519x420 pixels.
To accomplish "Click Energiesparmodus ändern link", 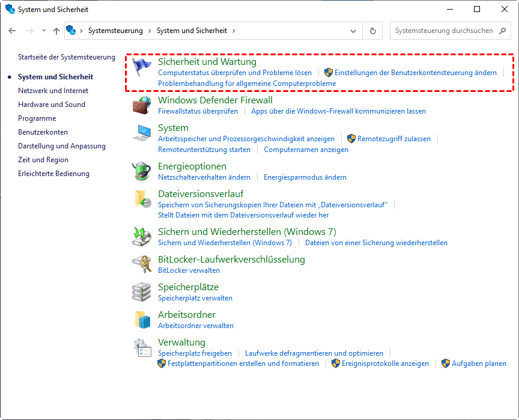I will tap(305, 177).
